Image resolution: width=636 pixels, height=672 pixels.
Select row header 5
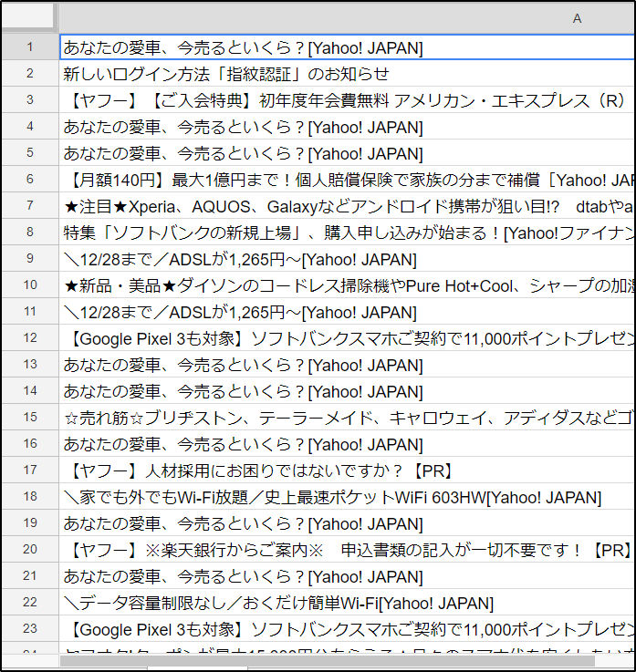tap(30, 152)
